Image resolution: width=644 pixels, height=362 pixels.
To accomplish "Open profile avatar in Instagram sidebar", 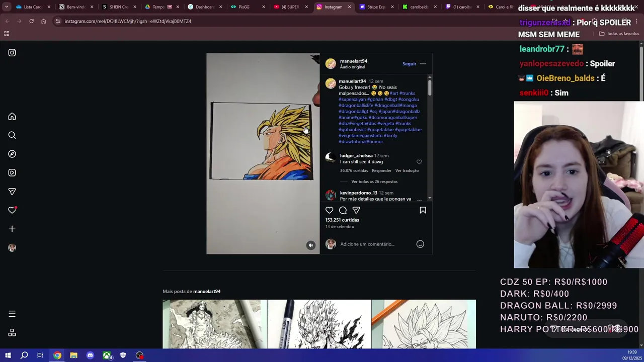I will click(x=12, y=247).
